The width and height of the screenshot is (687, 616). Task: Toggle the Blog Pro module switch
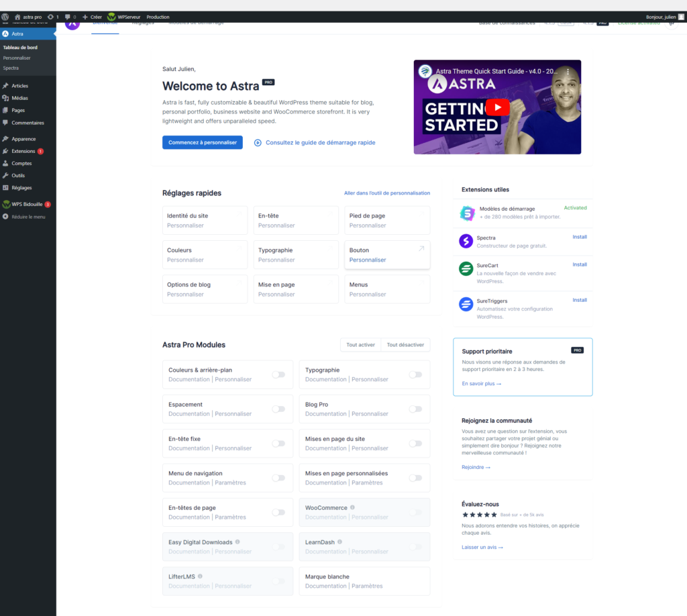[x=415, y=409]
